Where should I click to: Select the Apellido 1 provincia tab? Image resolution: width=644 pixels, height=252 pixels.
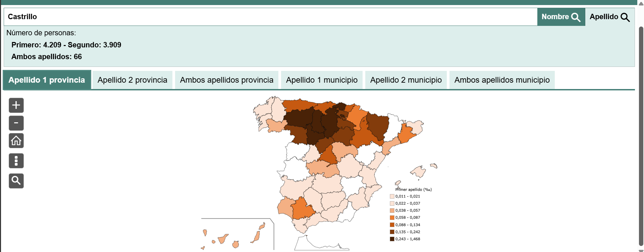[x=47, y=80]
